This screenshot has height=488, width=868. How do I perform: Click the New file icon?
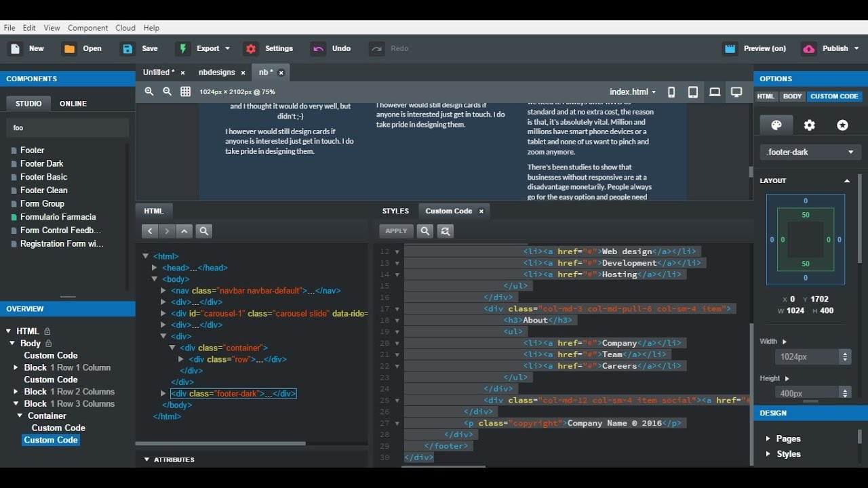click(x=15, y=49)
